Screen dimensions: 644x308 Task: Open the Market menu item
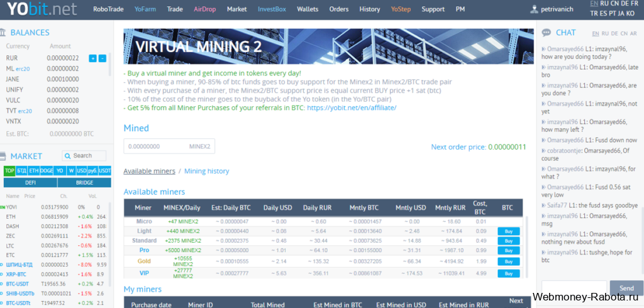click(x=236, y=9)
